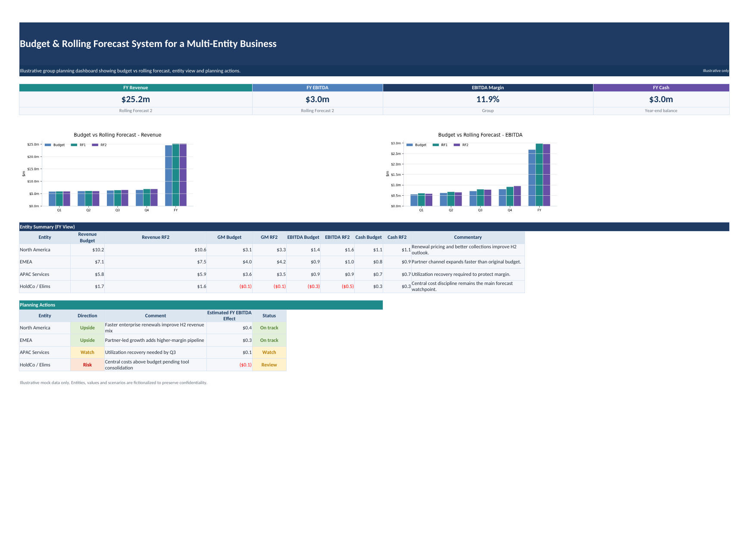Click the $0.4 Estimated EBITDA Effect cell
Screen dimensions: 756x535
pos(229,328)
